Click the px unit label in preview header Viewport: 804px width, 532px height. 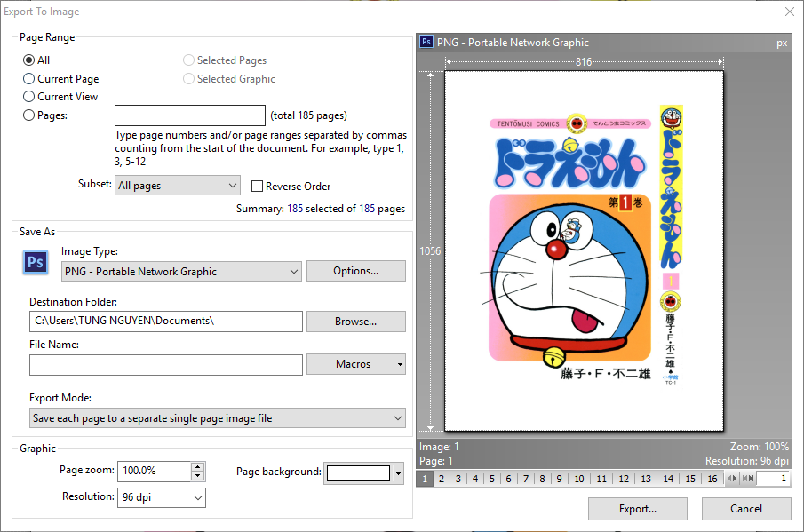(782, 43)
